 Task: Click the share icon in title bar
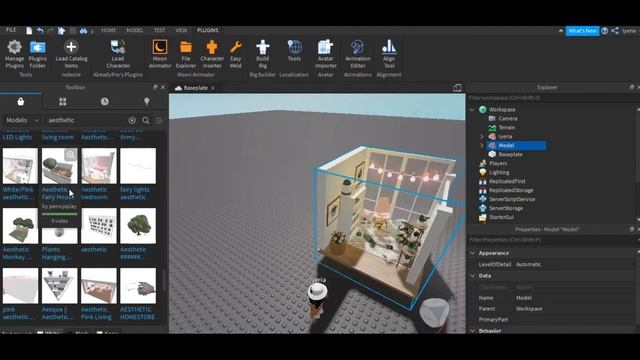click(x=615, y=31)
